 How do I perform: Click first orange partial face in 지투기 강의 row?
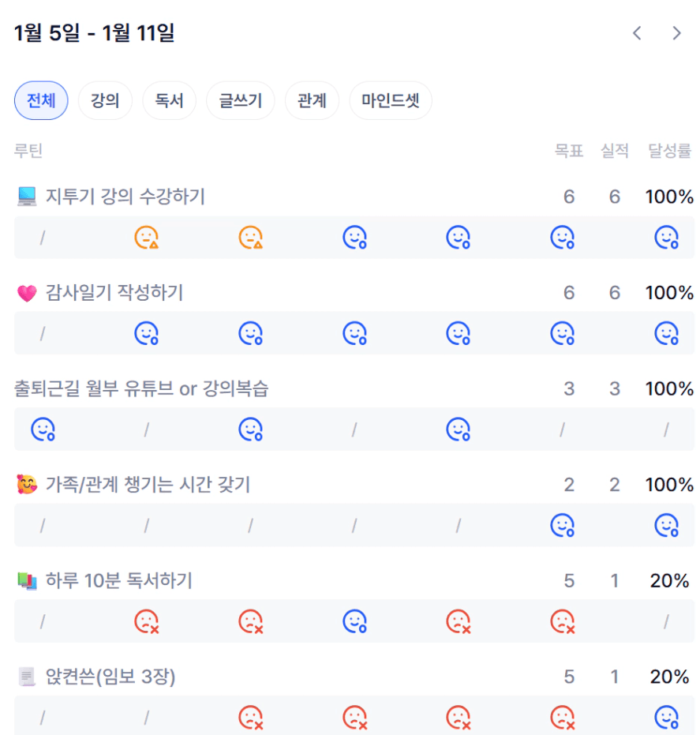coord(146,238)
